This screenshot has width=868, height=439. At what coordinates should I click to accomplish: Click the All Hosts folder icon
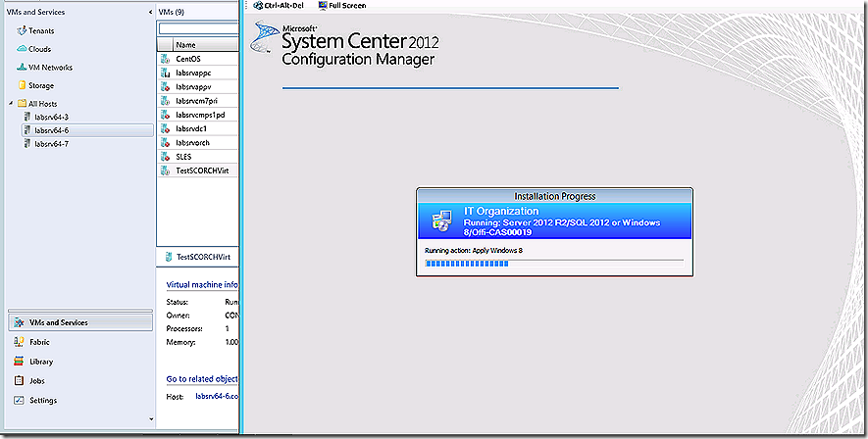pyautogui.click(x=22, y=104)
